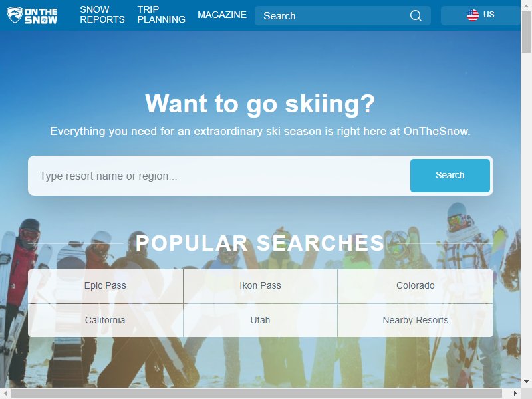The width and height of the screenshot is (532, 399).
Task: Select the Utah popular search
Action: tap(260, 320)
